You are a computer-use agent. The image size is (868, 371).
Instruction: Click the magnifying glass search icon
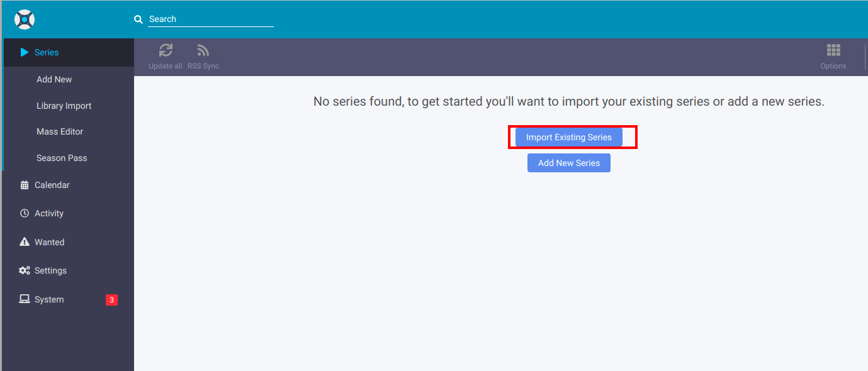point(138,19)
